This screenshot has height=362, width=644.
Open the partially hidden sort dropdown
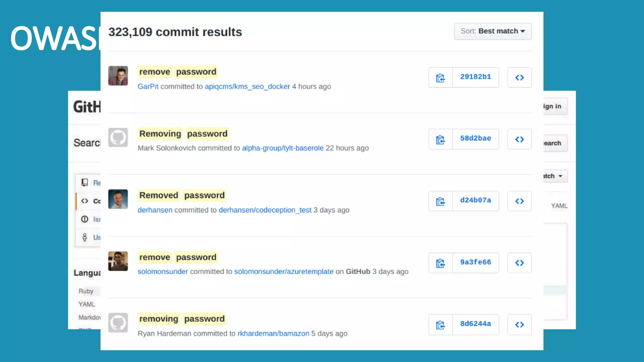coord(555,176)
